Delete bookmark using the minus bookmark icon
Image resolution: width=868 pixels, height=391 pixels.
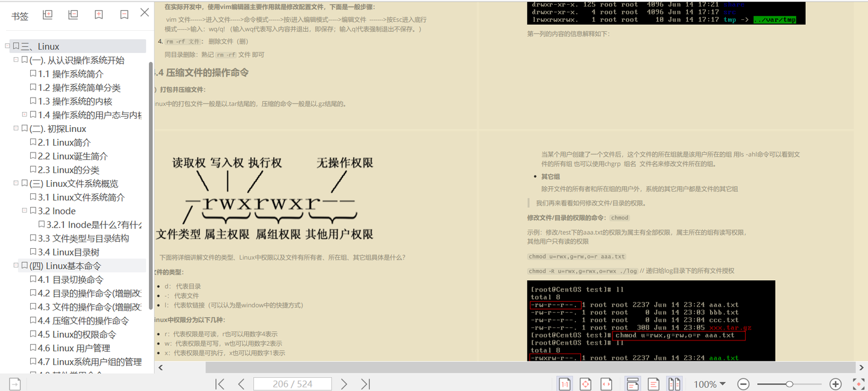pos(124,15)
